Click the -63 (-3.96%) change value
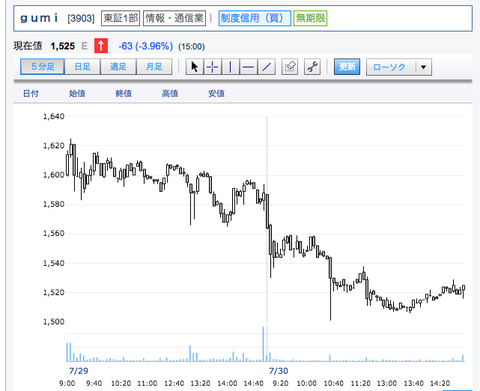This screenshot has height=391, width=480. 146,46
